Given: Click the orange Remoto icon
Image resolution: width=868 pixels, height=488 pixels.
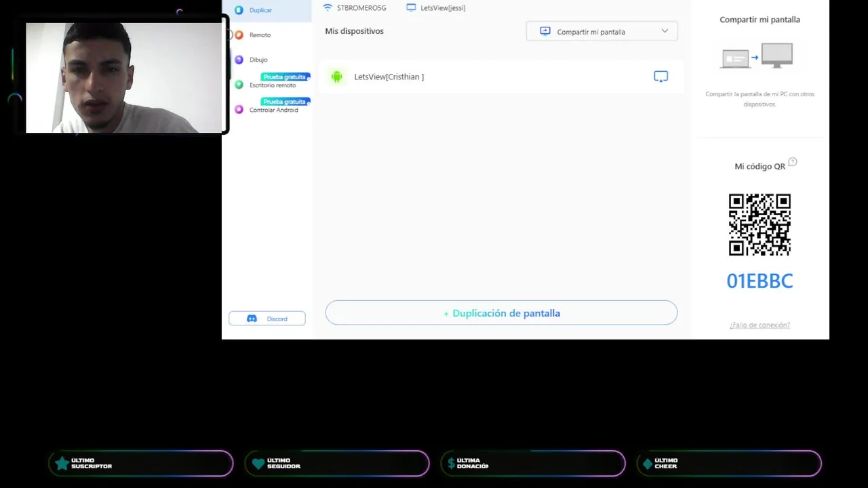Looking at the screenshot, I should pyautogui.click(x=239, y=35).
